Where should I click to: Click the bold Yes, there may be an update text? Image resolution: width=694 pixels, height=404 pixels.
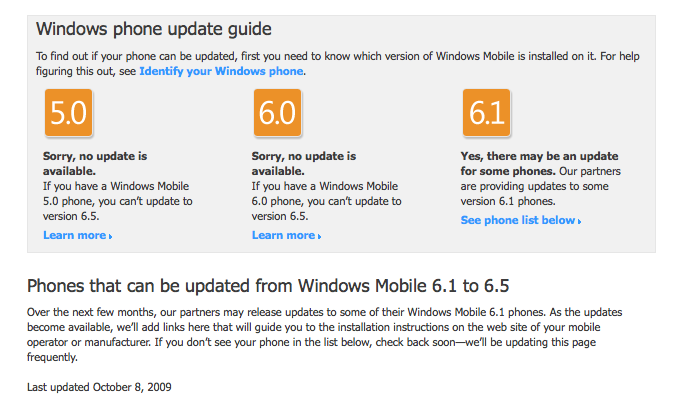click(539, 163)
